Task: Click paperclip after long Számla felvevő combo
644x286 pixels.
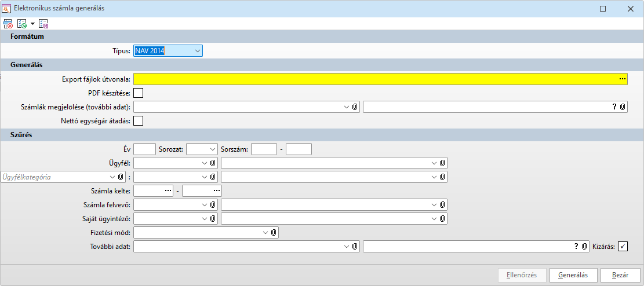Action: tap(442, 204)
